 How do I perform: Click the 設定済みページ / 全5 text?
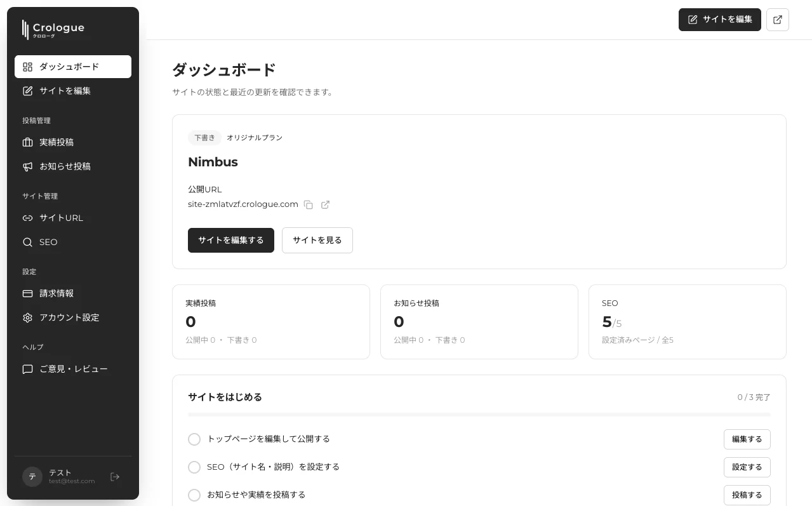point(637,340)
